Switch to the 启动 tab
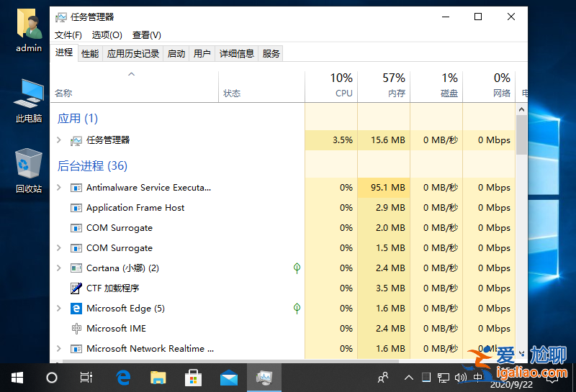576x392 pixels. pos(176,54)
